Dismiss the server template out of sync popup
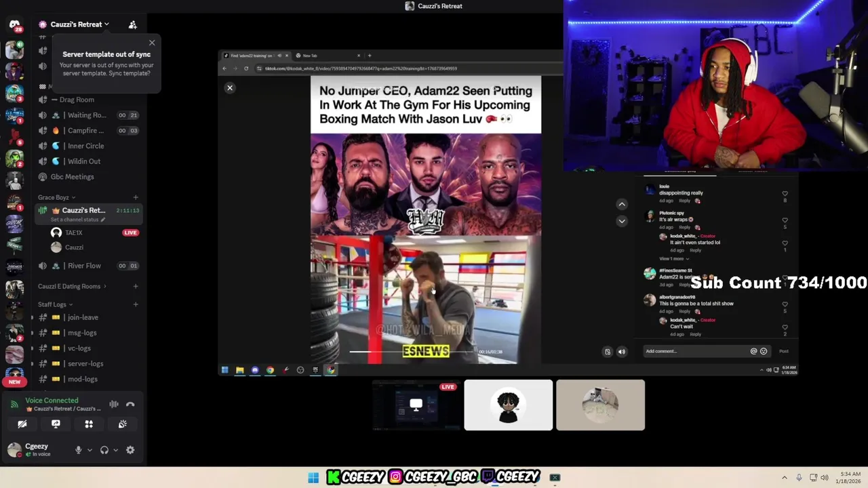Screen dimensions: 868x488 pyautogui.click(x=152, y=43)
